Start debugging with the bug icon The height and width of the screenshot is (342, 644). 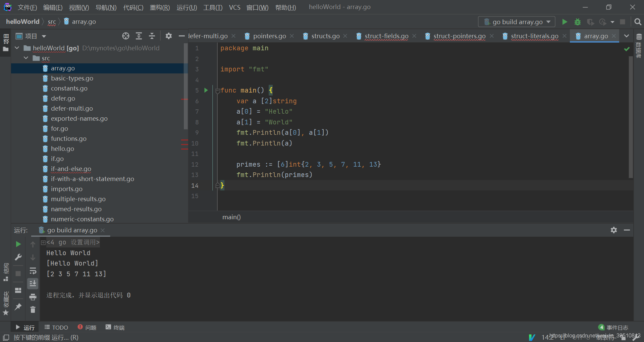coord(577,22)
